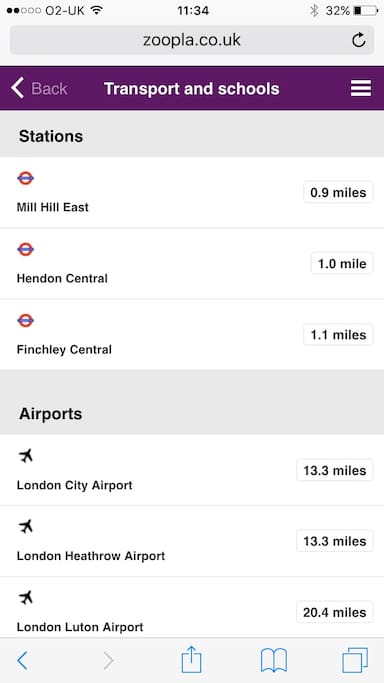Tap the airplane icon above London Heathrow Airport
The width and height of the screenshot is (384, 683).
coord(26,527)
